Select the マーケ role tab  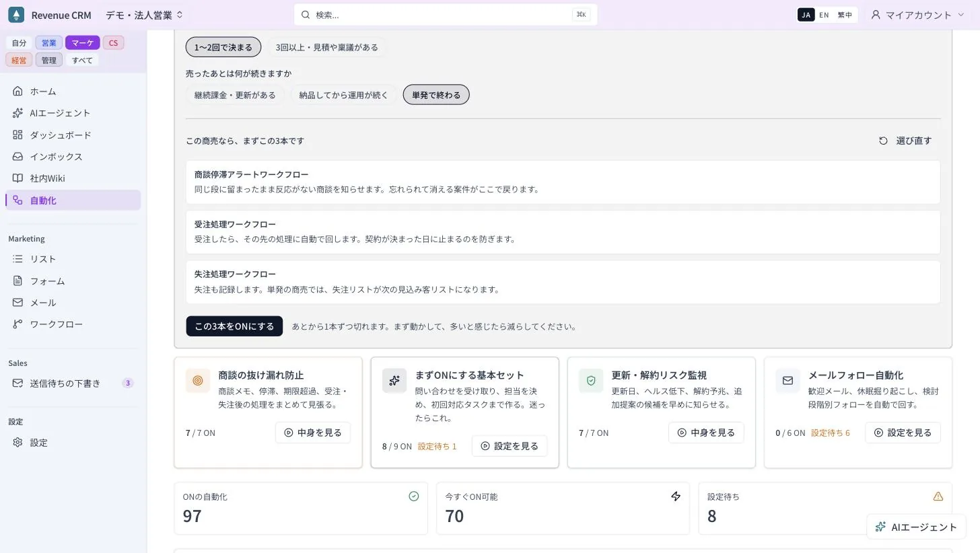coord(83,42)
